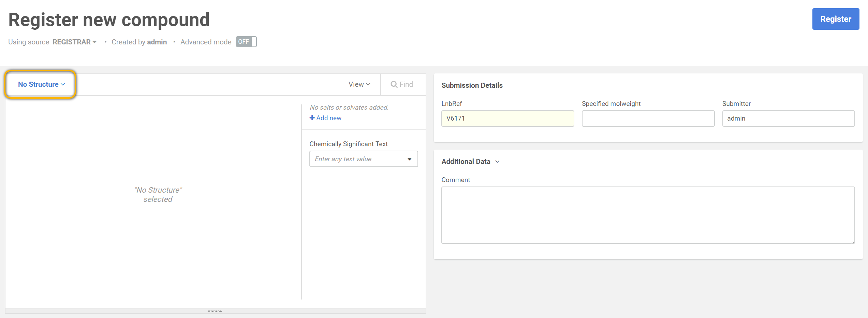Grab the Comment box resize corner
This screenshot has width=868, height=318.
(852, 241)
